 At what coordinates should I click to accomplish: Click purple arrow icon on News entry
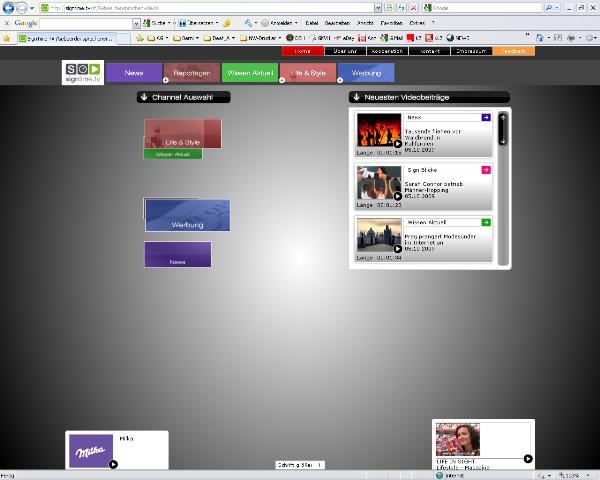(x=486, y=118)
